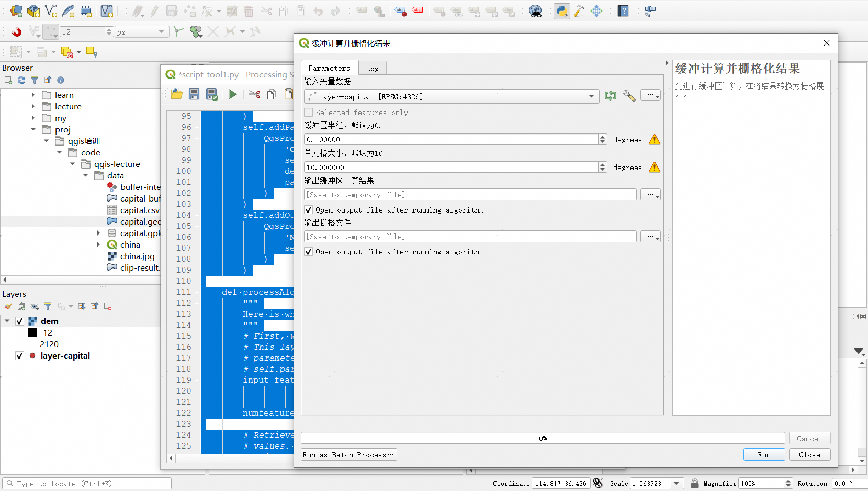Click the Run button

coord(764,455)
